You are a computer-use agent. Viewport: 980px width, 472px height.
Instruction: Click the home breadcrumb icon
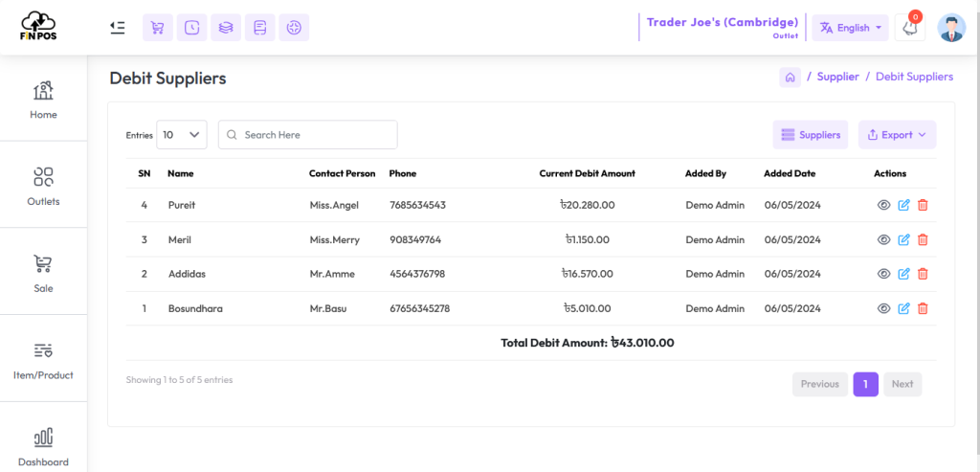(x=790, y=77)
